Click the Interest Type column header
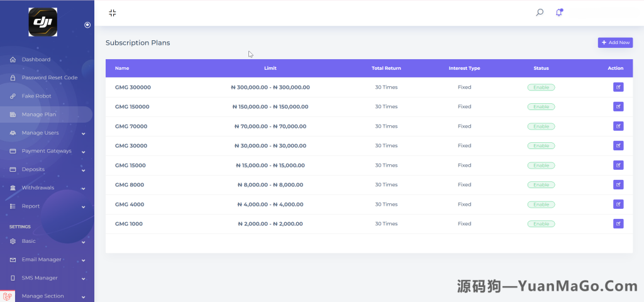The width and height of the screenshot is (644, 302). (464, 68)
